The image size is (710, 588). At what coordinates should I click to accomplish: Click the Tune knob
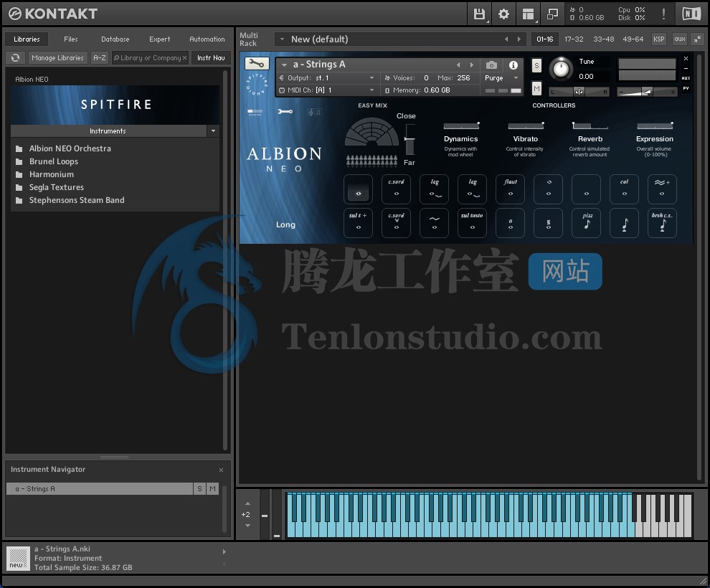(x=561, y=69)
